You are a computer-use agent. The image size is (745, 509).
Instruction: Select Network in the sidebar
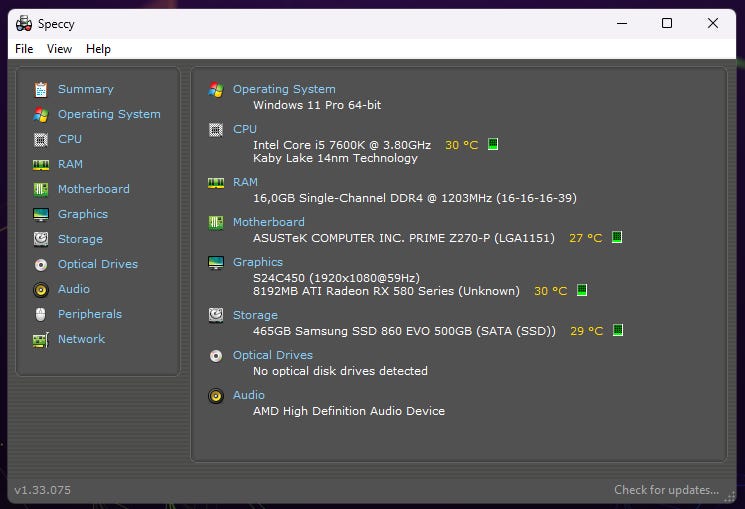[81, 339]
